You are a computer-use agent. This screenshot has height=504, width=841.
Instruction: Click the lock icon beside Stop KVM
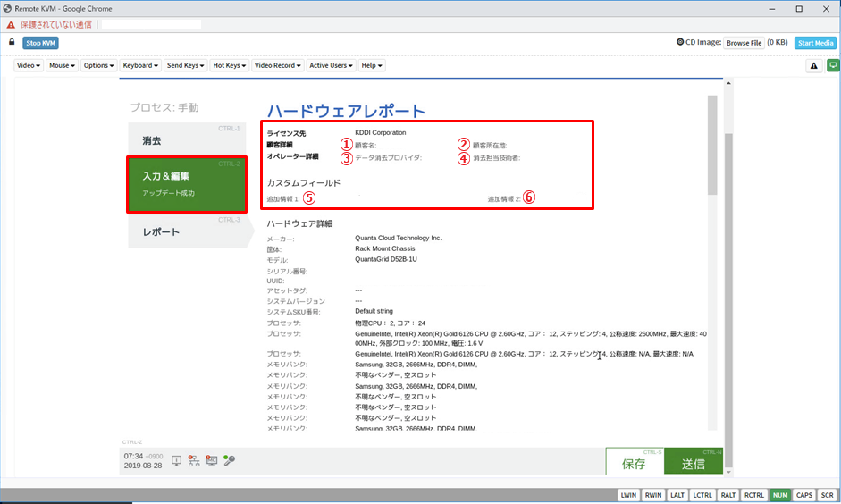point(12,42)
